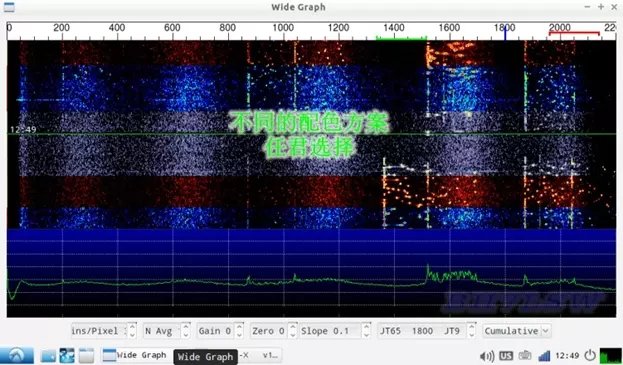This screenshot has width=623, height=365.
Task: Click the window switcher taskbar icon
Action: pos(67,355)
